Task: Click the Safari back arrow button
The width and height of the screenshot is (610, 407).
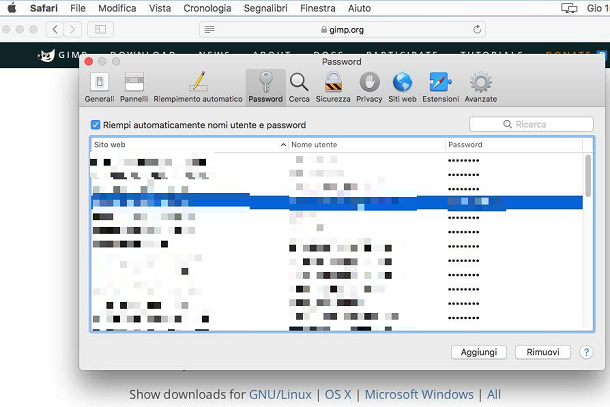Action: [x=55, y=29]
